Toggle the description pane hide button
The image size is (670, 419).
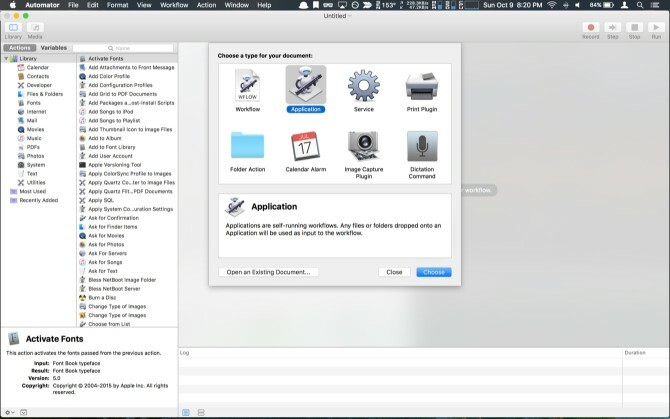tap(24, 413)
